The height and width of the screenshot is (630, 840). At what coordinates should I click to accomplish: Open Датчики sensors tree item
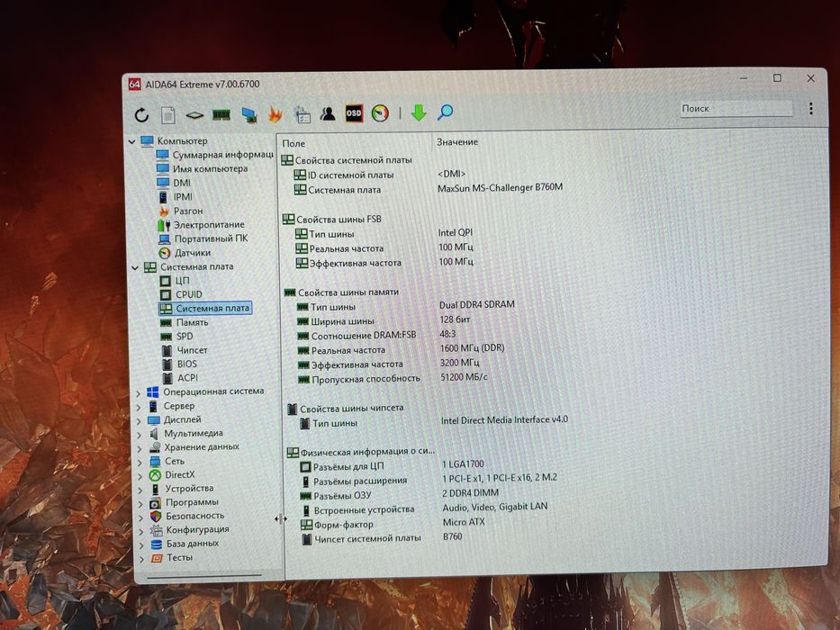click(x=185, y=252)
